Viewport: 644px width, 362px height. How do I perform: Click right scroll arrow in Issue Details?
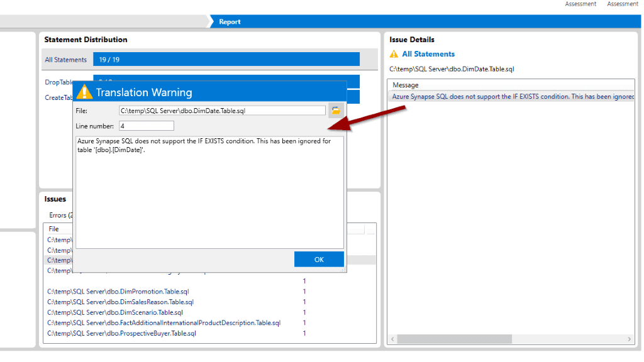click(629, 339)
